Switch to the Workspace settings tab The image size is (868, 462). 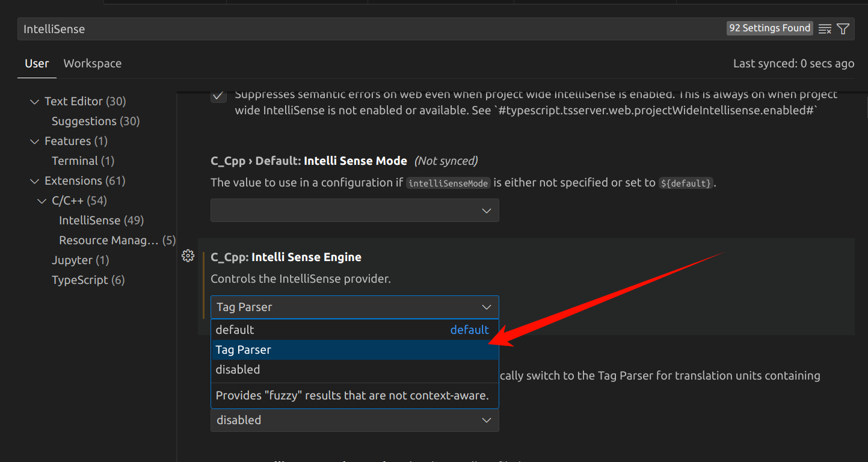tap(93, 63)
